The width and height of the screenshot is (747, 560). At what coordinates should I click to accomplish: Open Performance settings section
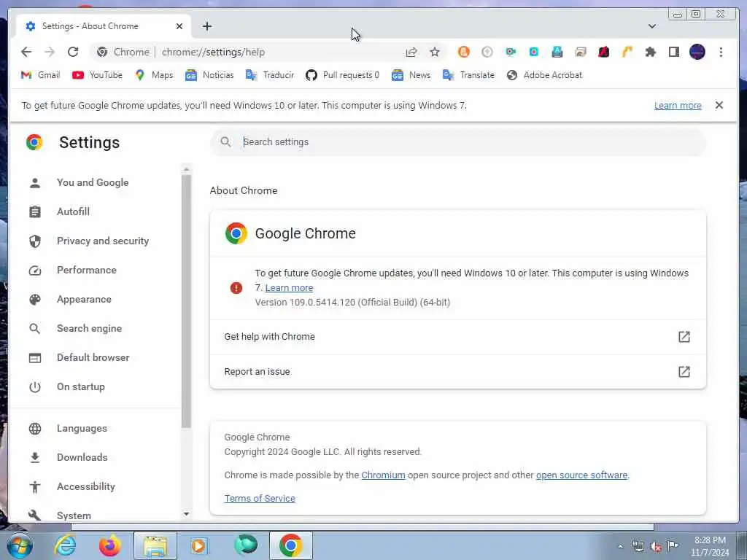click(86, 270)
